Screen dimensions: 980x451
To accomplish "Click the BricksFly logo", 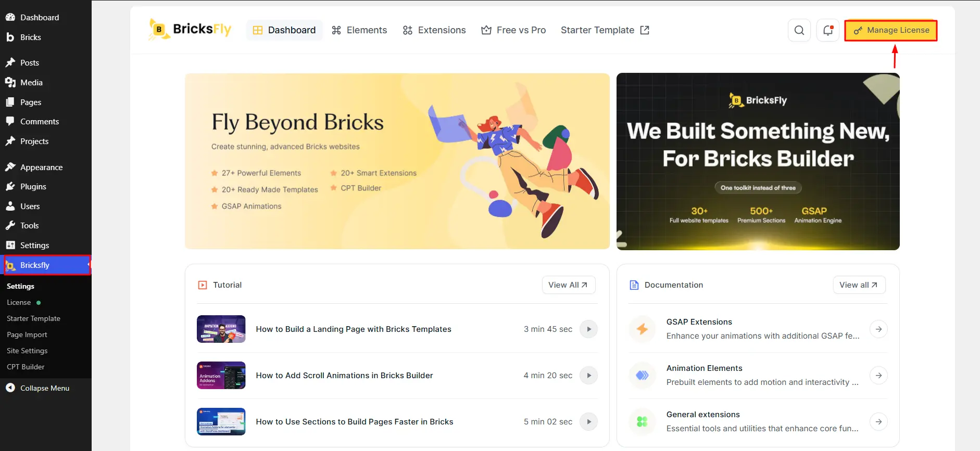I will (190, 30).
